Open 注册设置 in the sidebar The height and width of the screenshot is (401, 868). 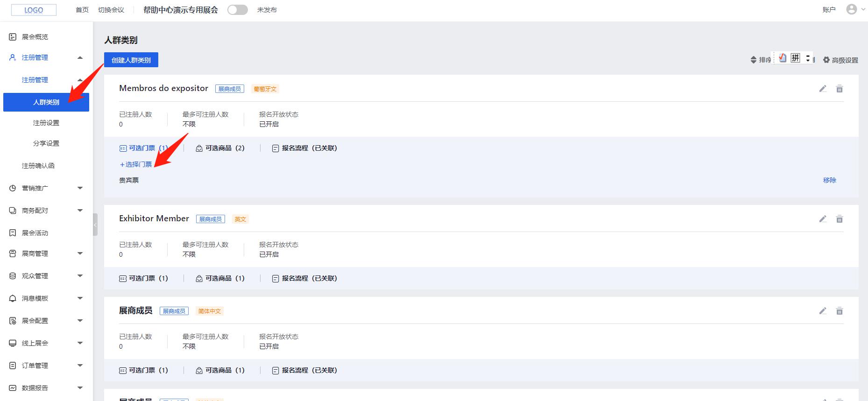pos(46,123)
